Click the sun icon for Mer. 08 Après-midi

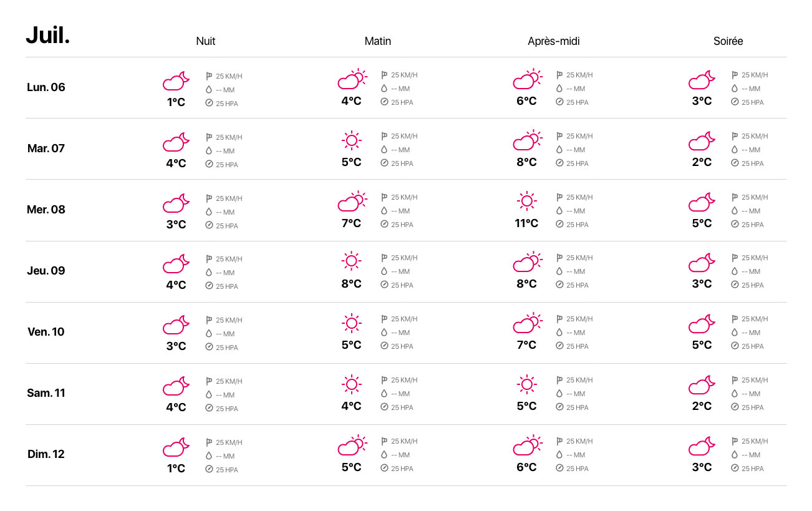(x=527, y=201)
